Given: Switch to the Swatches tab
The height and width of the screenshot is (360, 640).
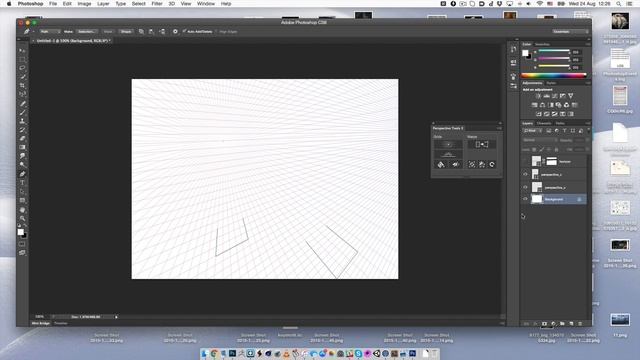Looking at the screenshot, I should coord(542,44).
